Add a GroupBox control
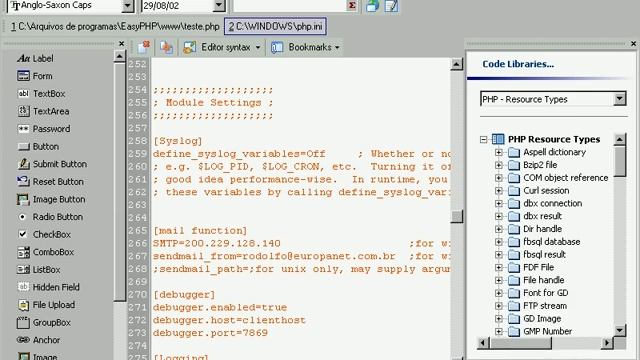Screen dimensions: 640x360 coord(44,322)
